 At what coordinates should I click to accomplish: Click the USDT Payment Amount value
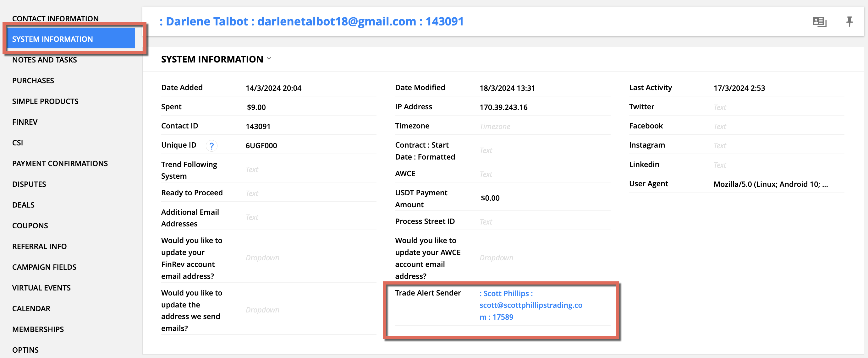490,198
